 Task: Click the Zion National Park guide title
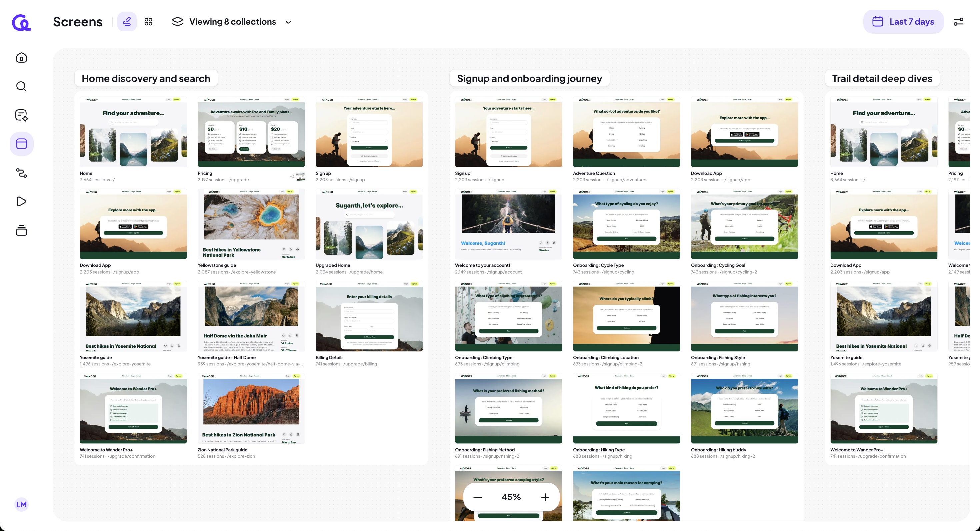(222, 450)
